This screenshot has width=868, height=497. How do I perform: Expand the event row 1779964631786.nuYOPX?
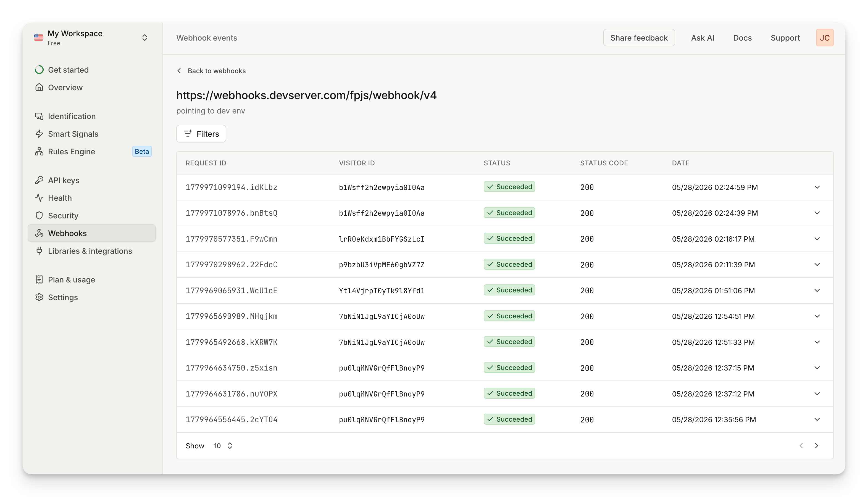tap(817, 394)
